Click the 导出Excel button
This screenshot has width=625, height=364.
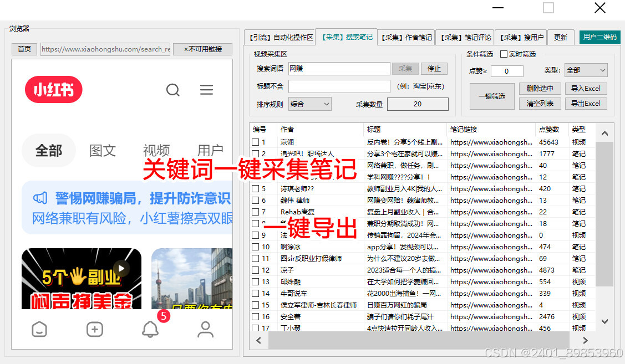(586, 104)
